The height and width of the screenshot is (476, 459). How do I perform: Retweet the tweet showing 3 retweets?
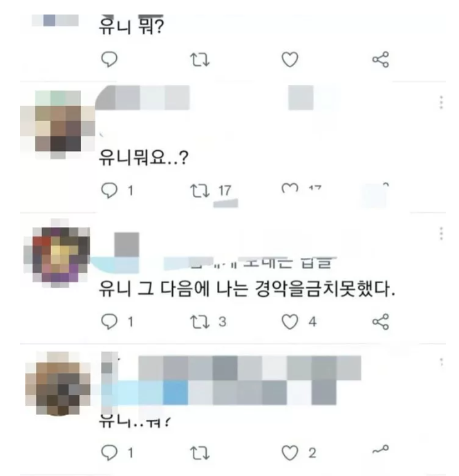pos(200,322)
